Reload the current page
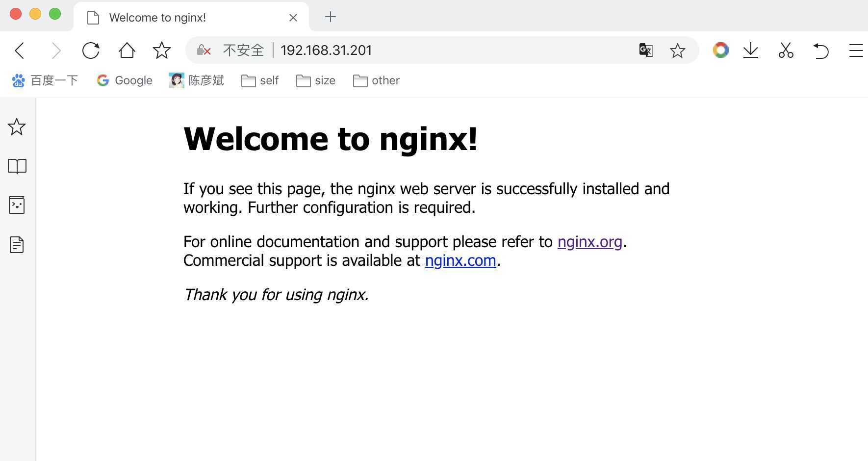Image resolution: width=868 pixels, height=461 pixels. coord(91,50)
